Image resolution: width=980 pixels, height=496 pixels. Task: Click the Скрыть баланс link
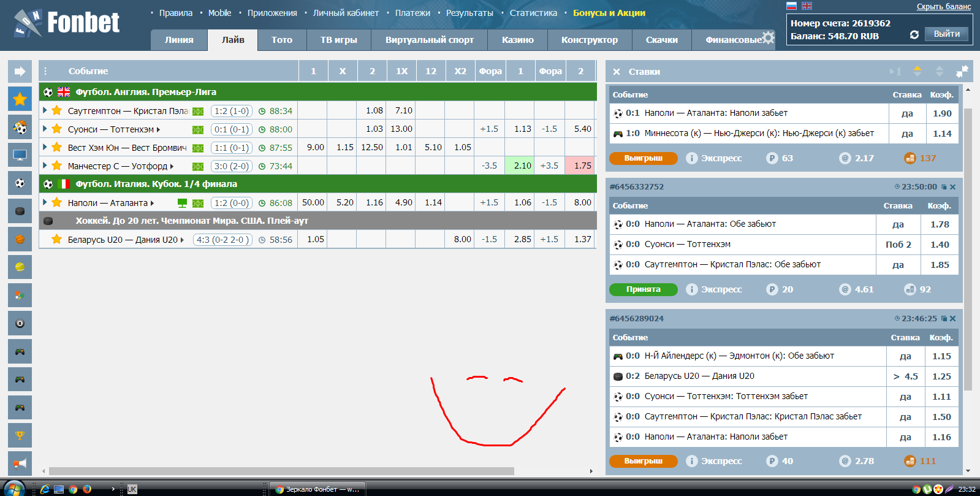[x=944, y=7]
